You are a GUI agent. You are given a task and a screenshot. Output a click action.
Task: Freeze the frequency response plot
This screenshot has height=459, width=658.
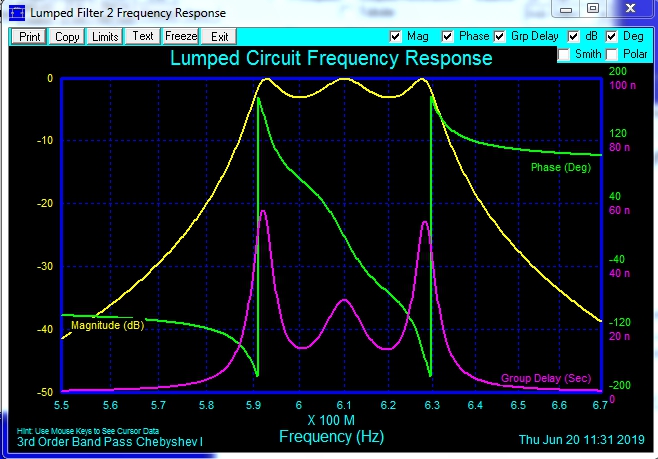point(181,37)
